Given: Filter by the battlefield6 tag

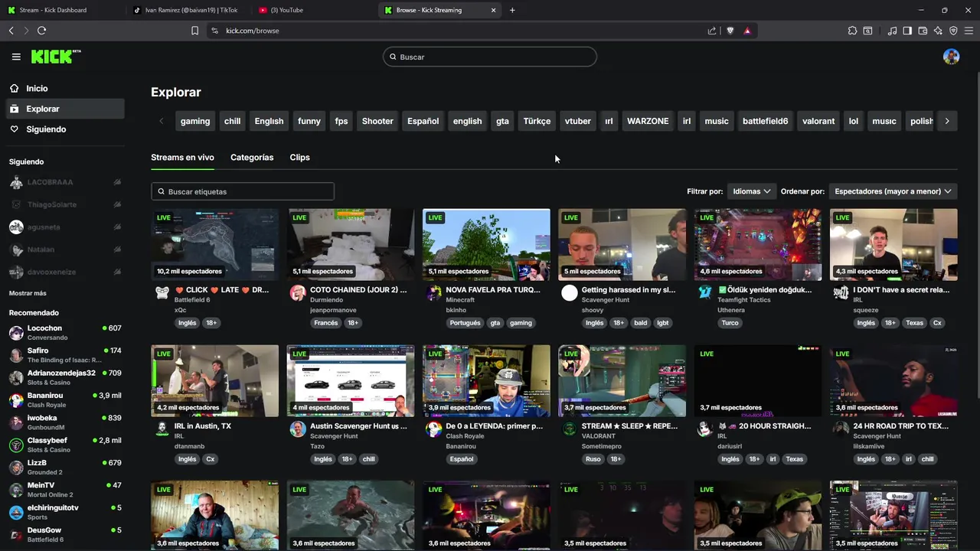Looking at the screenshot, I should click(765, 121).
